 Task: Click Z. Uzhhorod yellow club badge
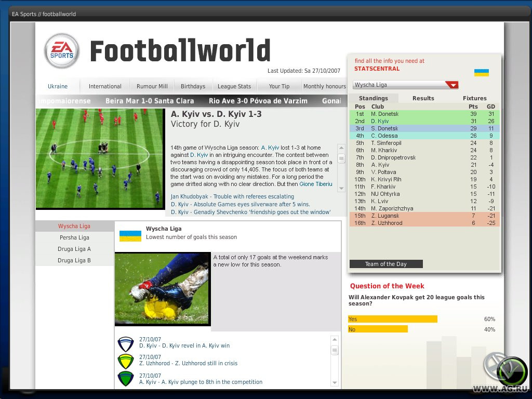[x=126, y=362]
